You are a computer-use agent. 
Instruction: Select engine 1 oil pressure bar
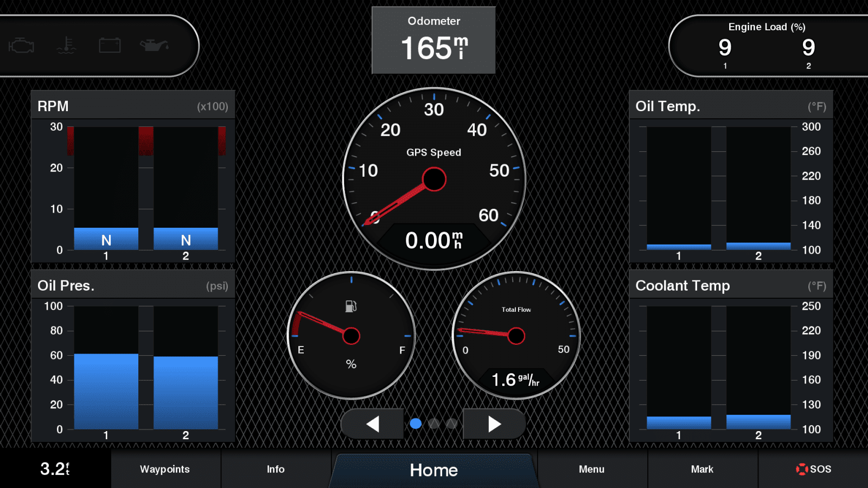tap(106, 391)
